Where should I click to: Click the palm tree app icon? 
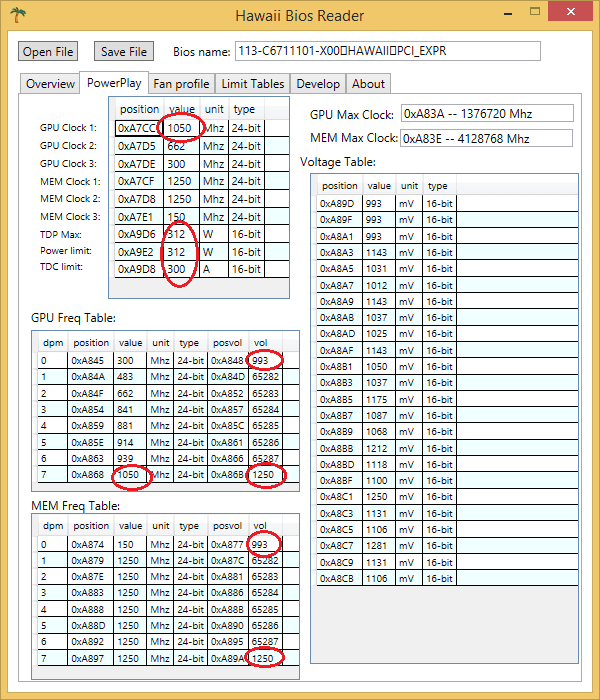click(18, 15)
